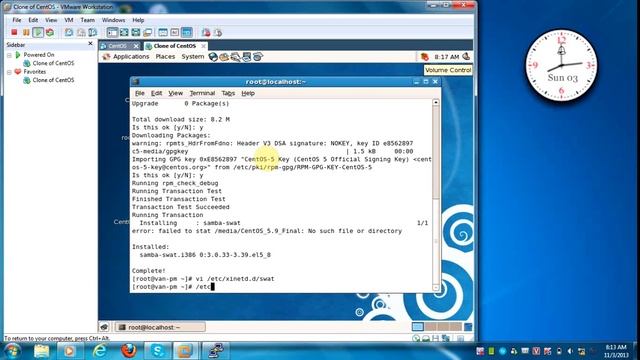This screenshot has height=360, width=640.
Task: Switch to the CentOS tab
Action: pos(117,46)
